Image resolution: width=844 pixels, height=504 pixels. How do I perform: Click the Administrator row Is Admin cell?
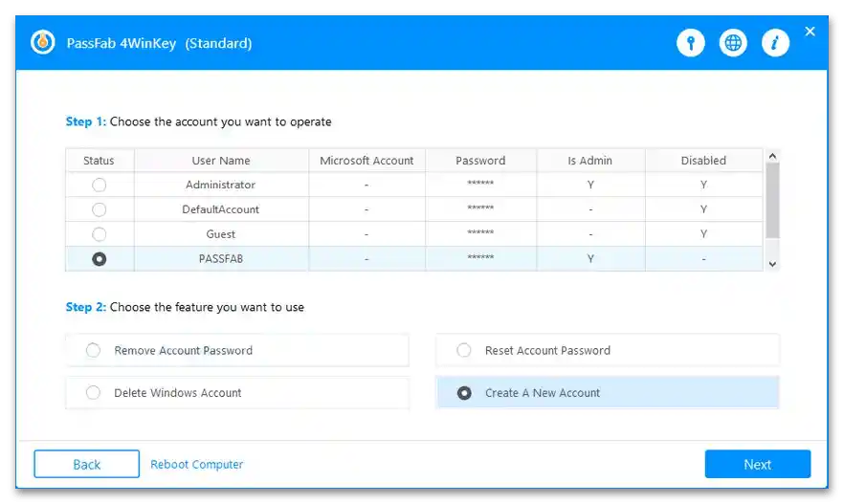[590, 185]
